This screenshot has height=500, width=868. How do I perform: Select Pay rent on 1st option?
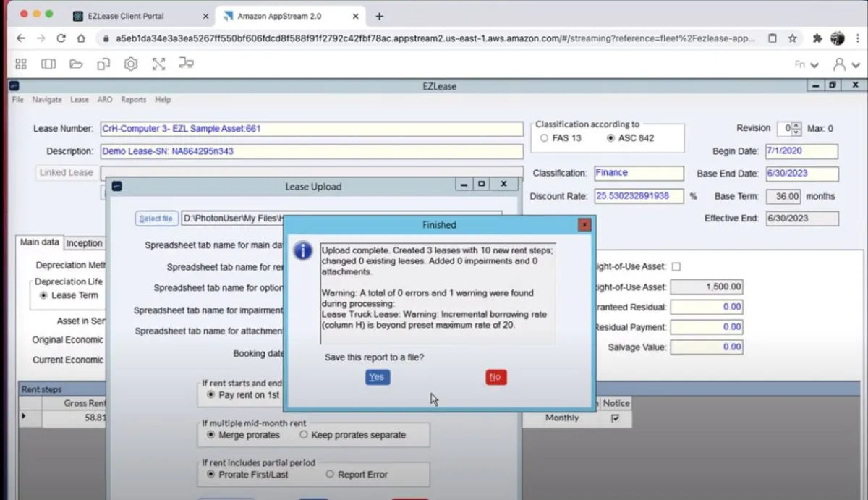[211, 395]
